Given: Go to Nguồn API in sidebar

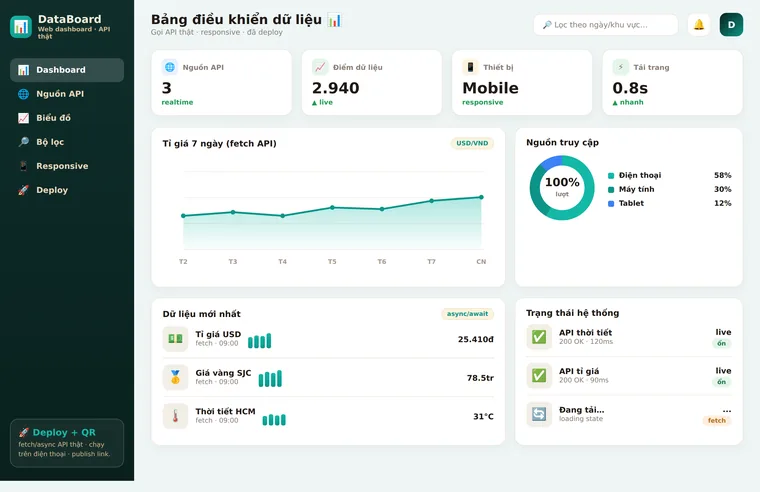Looking at the screenshot, I should point(67,94).
